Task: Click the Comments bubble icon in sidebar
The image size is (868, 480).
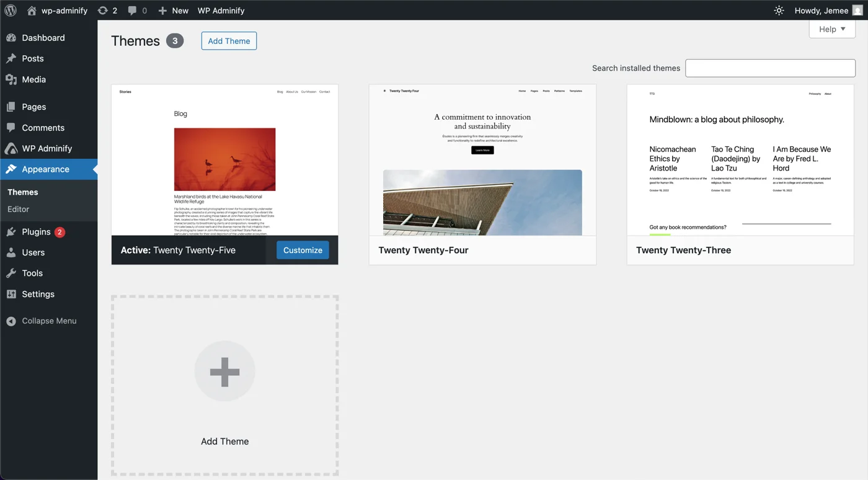Action: point(11,128)
